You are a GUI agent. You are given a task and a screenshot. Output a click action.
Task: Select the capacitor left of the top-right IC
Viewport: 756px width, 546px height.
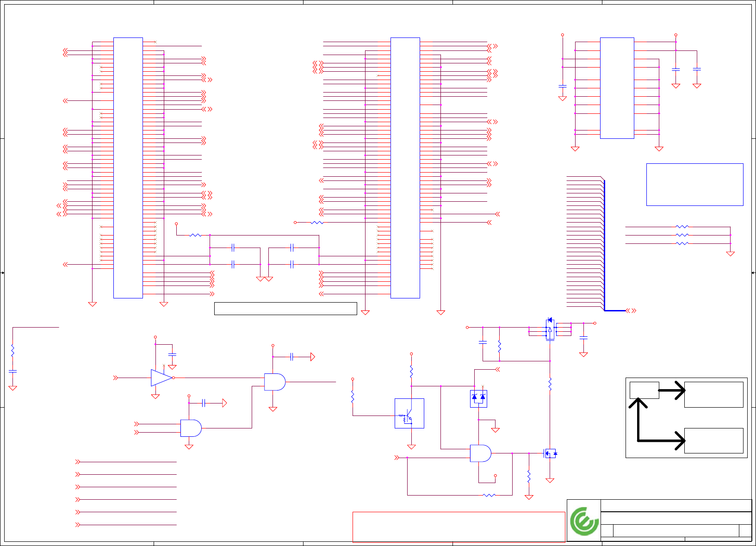coord(563,86)
